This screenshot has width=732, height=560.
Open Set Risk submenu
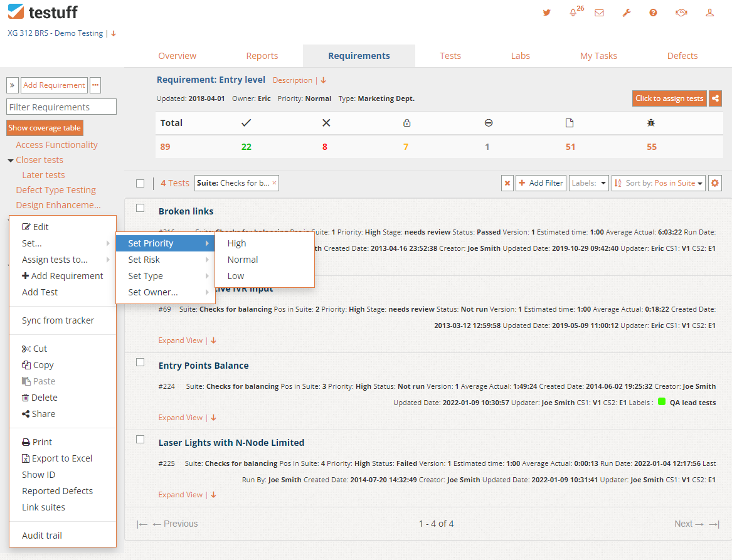point(165,260)
